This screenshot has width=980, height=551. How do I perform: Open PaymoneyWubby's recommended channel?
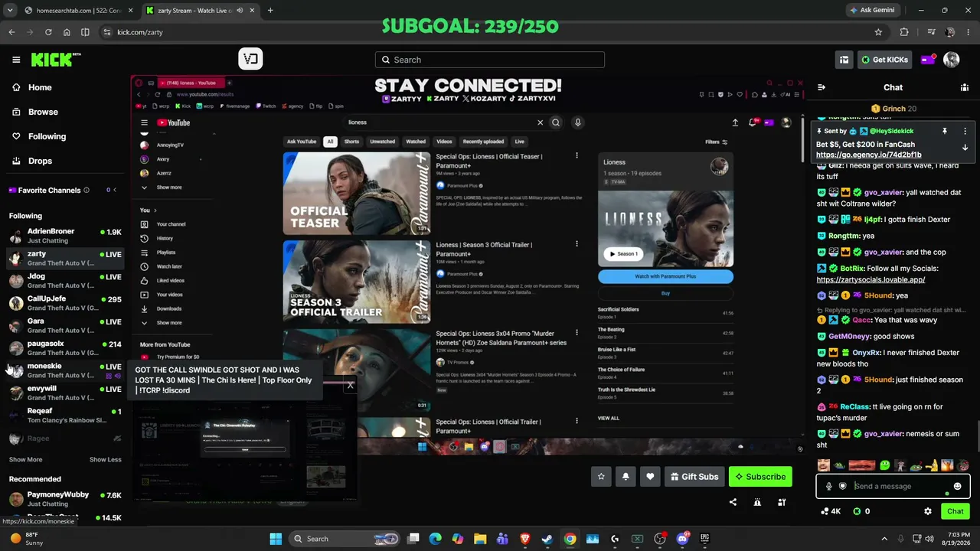coord(65,499)
